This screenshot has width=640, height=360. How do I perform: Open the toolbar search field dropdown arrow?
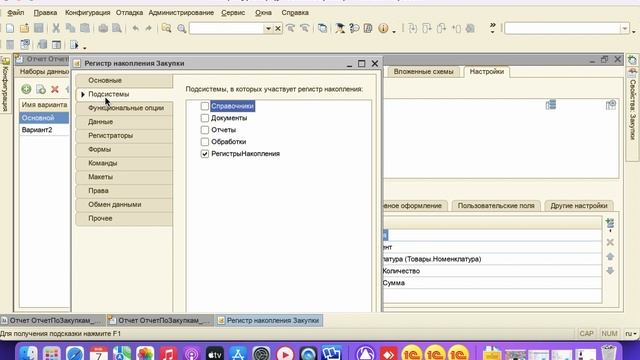point(268,28)
